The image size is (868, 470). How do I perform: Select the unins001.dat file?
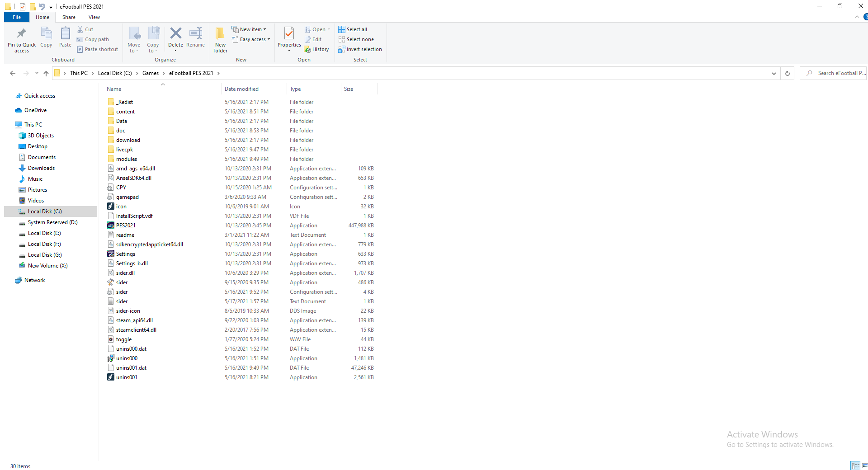coord(127,368)
